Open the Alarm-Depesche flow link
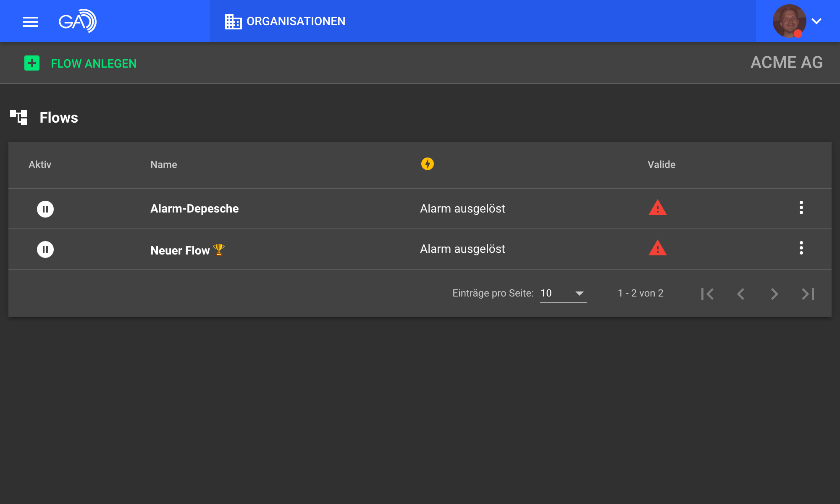Image resolution: width=840 pixels, height=504 pixels. (x=194, y=209)
